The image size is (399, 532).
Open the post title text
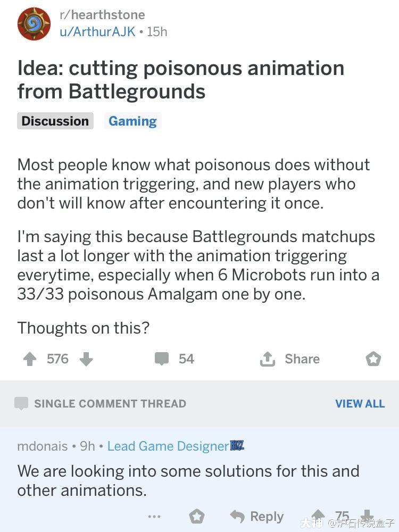click(181, 80)
